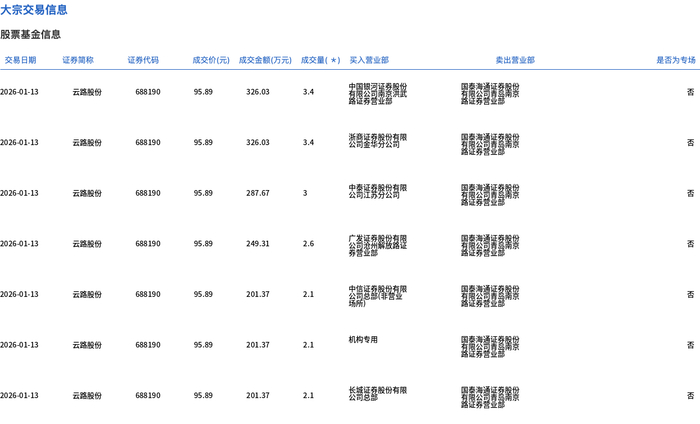Click 国泰海通证券 seller in 浙商证券 row

(490, 144)
